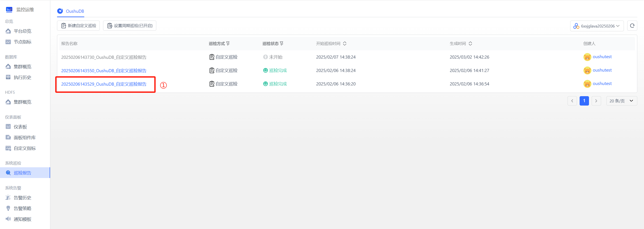Viewport: 644px width, 229px height.
Task: Click start time 2025/02/07 14:38:24
Action: [336, 57]
